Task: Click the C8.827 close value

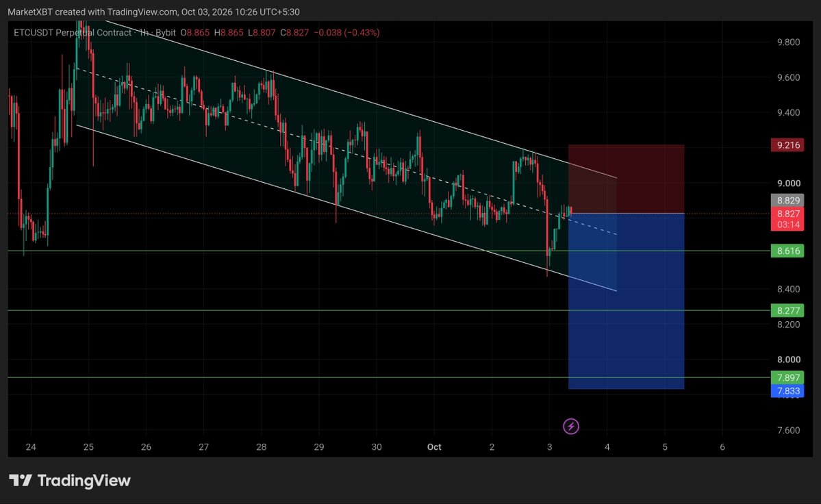Action: tap(294, 32)
